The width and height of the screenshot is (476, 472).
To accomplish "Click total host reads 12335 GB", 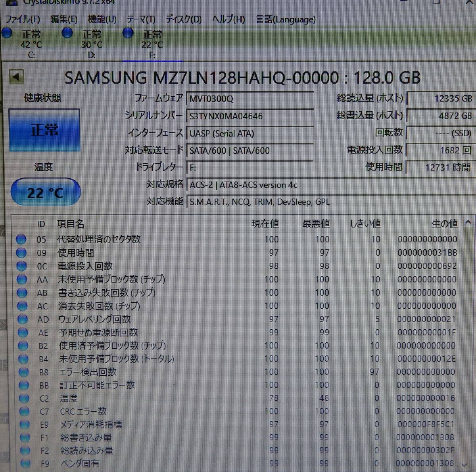I will pos(441,98).
